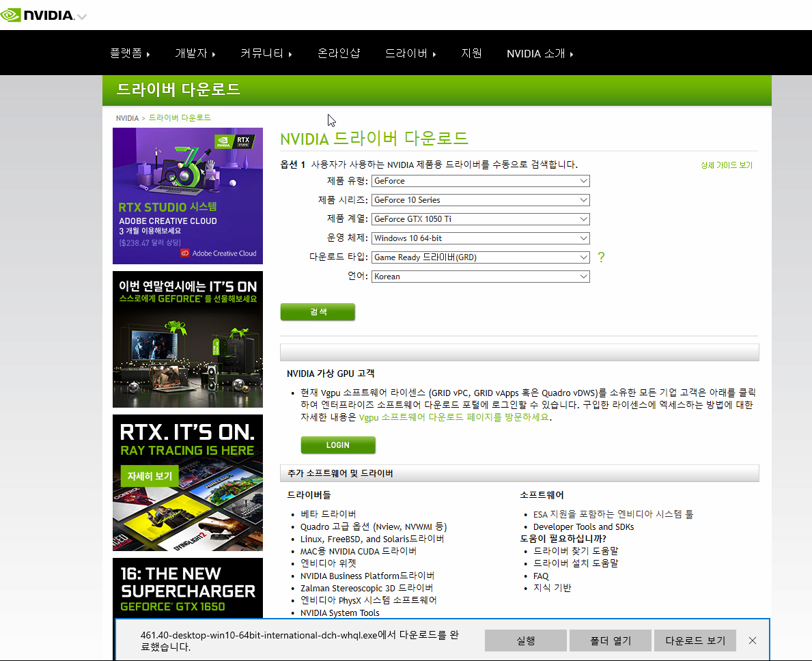Open ESA 지원 엔비디아 시스템 툴 link

tap(613, 514)
